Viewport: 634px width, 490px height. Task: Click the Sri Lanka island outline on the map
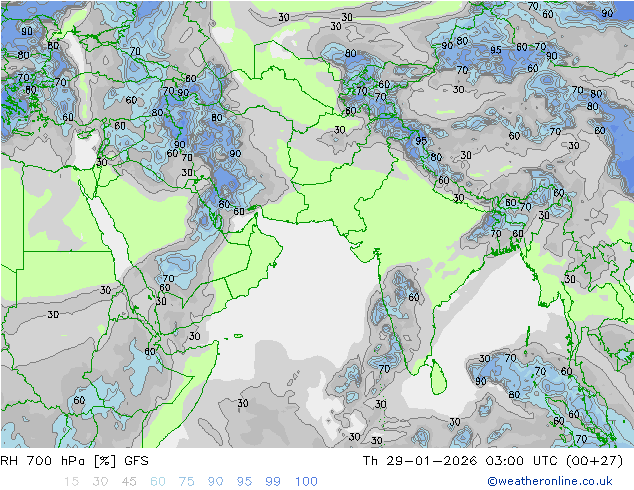(x=438, y=377)
